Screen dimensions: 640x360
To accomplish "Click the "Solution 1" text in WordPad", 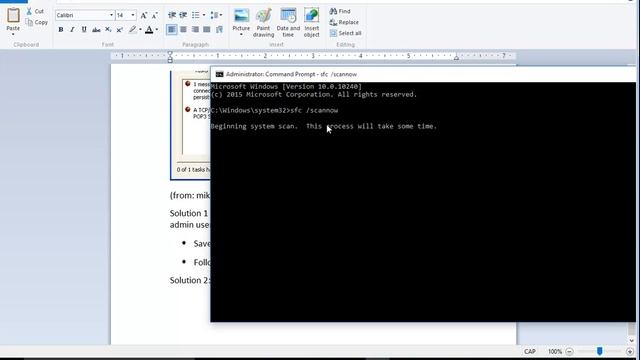I will (189, 213).
